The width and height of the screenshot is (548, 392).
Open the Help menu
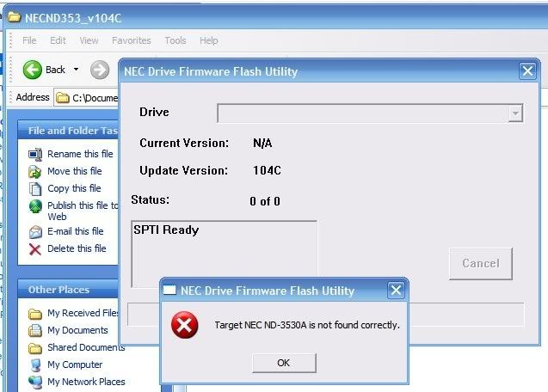(209, 40)
